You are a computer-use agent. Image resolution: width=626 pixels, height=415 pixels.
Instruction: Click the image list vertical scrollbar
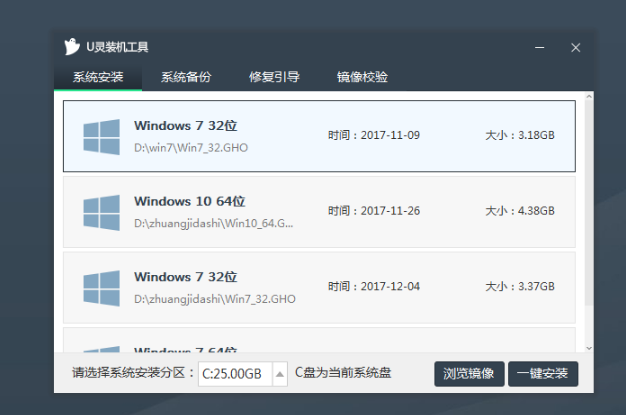coord(585,220)
